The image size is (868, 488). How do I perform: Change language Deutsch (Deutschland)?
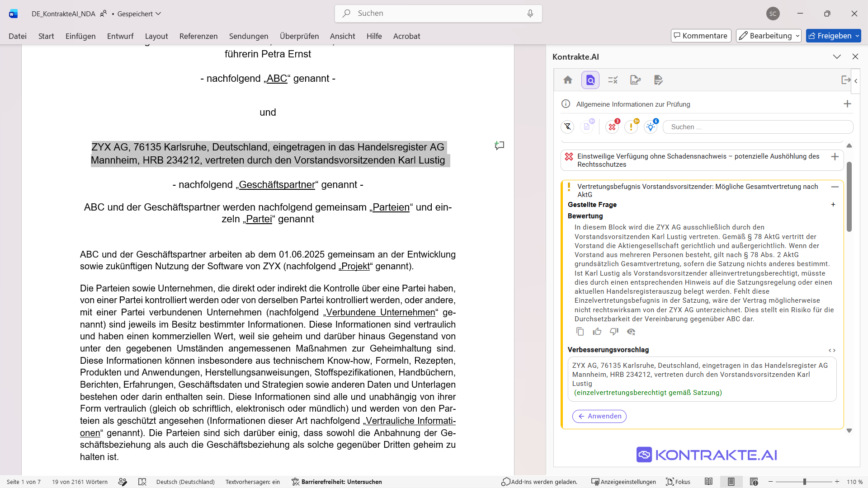coord(185,482)
